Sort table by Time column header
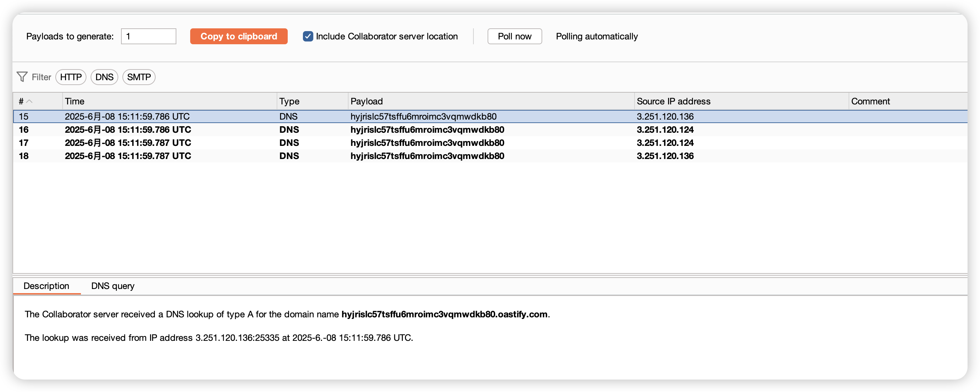Image resolution: width=980 pixels, height=392 pixels. (x=75, y=101)
